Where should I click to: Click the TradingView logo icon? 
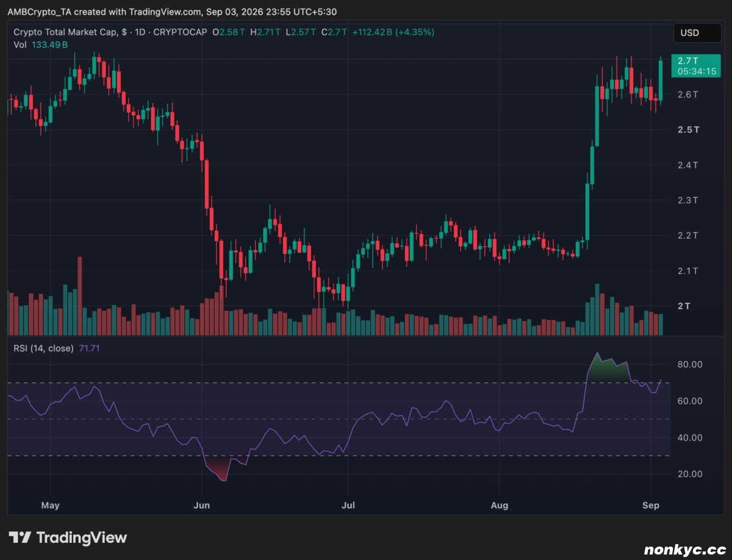(19, 537)
